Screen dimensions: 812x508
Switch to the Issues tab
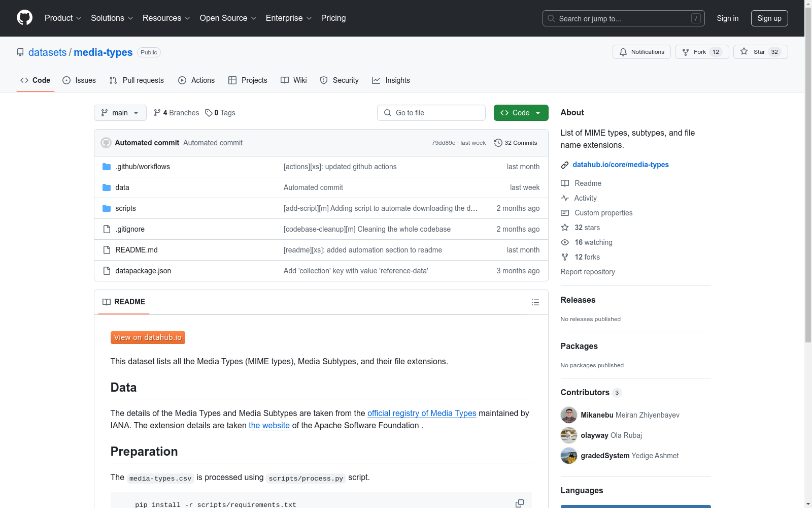pos(79,80)
